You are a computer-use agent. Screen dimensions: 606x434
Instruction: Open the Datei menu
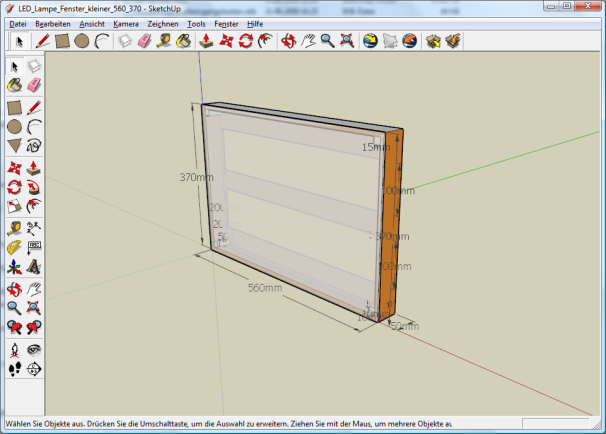[x=18, y=24]
